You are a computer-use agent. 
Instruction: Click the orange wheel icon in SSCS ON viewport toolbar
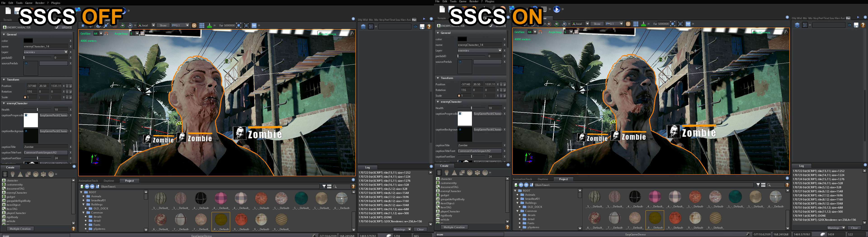pyautogui.click(x=628, y=24)
